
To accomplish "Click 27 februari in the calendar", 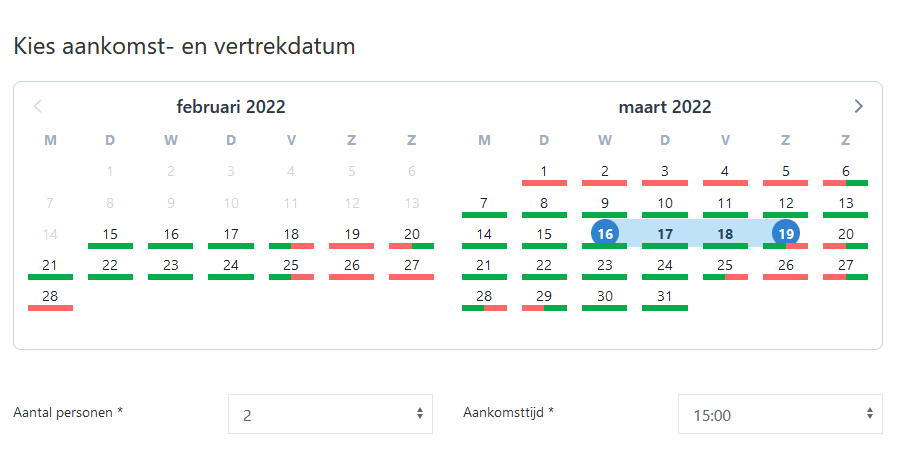I will (x=411, y=265).
